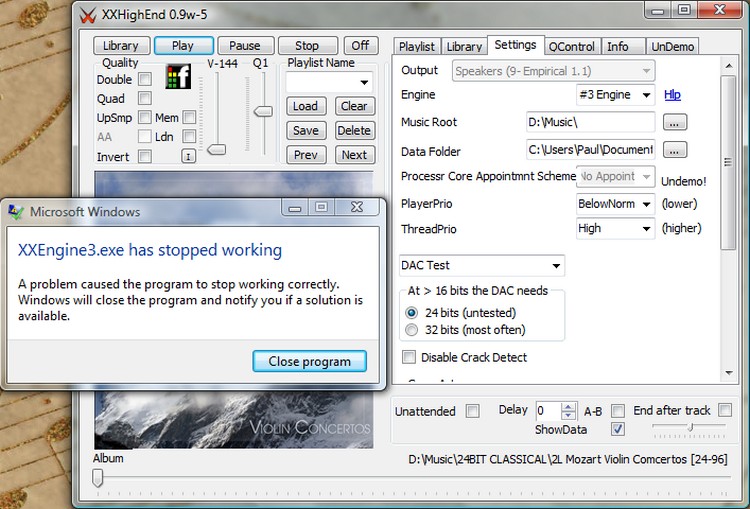
Task: Open the ThreadPrio dropdown
Action: (646, 229)
